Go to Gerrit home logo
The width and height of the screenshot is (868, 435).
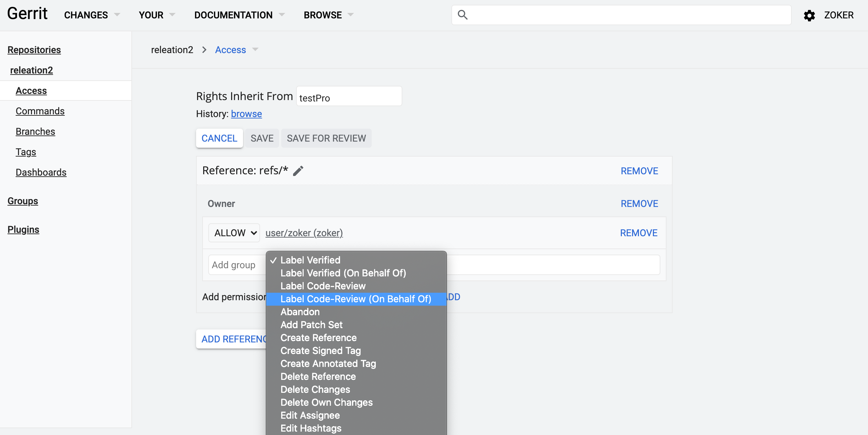tap(27, 14)
